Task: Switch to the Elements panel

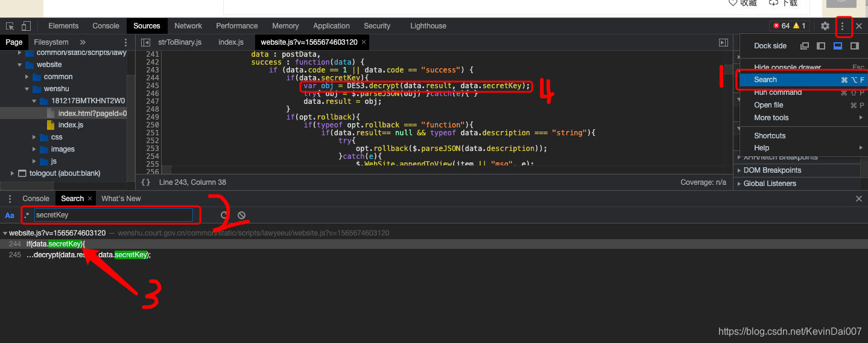Action: 63,26
